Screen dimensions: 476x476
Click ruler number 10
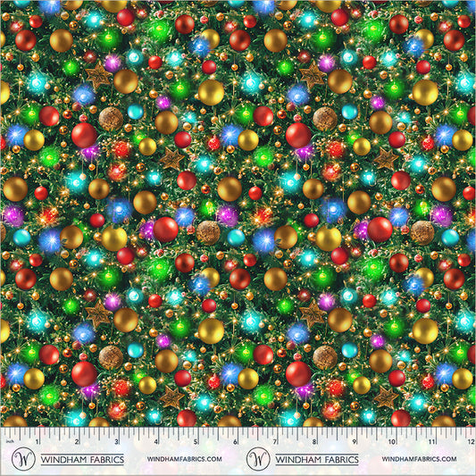[x=392, y=442]
